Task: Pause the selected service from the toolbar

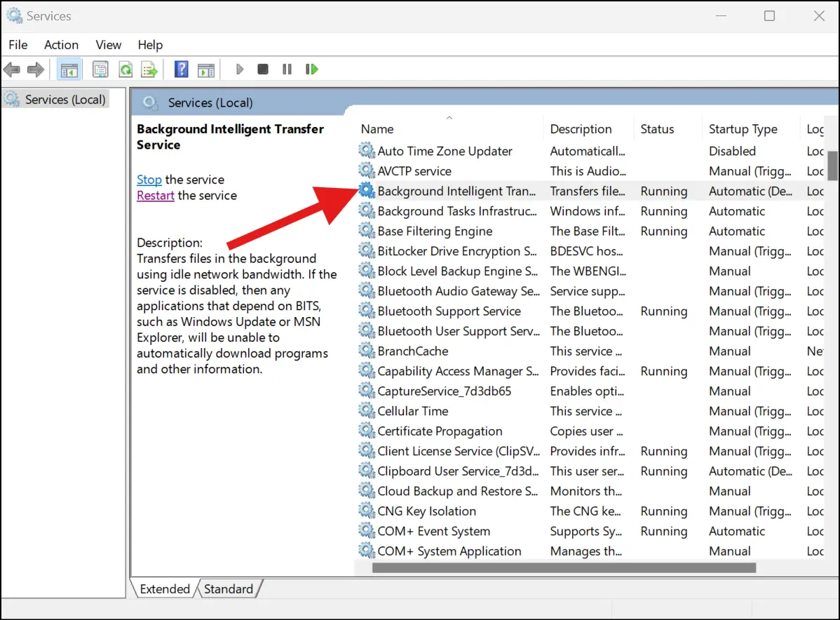Action: point(287,69)
